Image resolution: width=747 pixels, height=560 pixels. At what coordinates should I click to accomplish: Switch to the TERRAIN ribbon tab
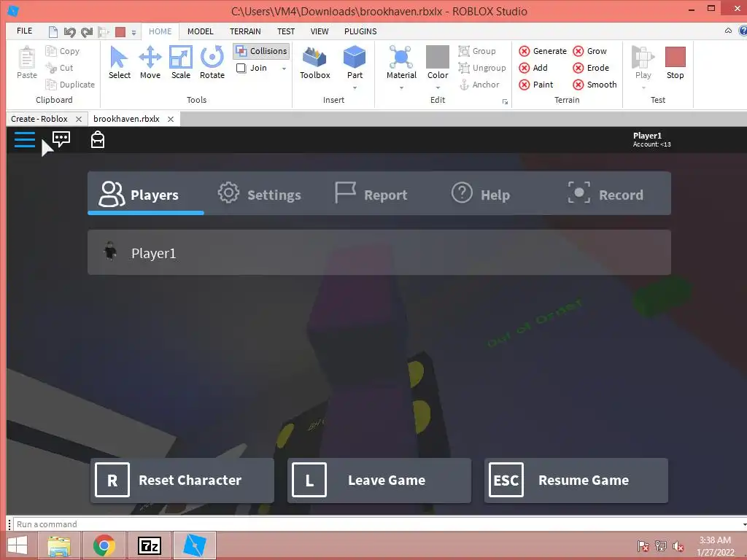[245, 31]
